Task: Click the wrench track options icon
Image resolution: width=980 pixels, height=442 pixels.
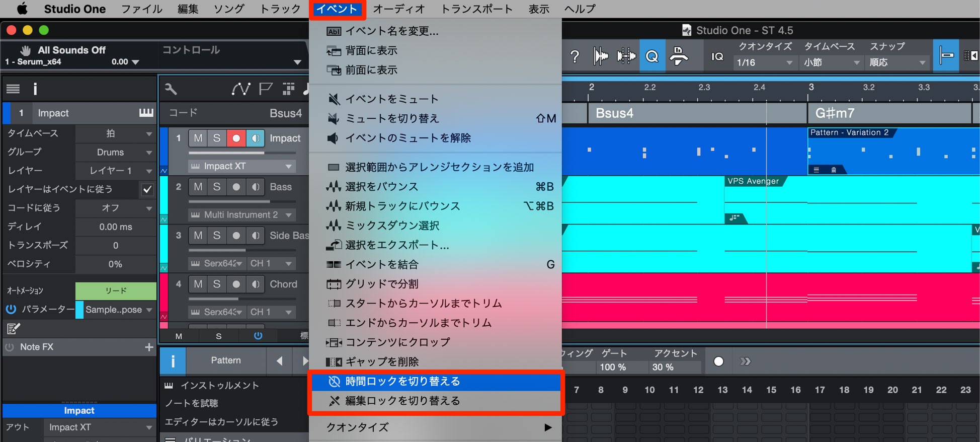Action: [171, 90]
